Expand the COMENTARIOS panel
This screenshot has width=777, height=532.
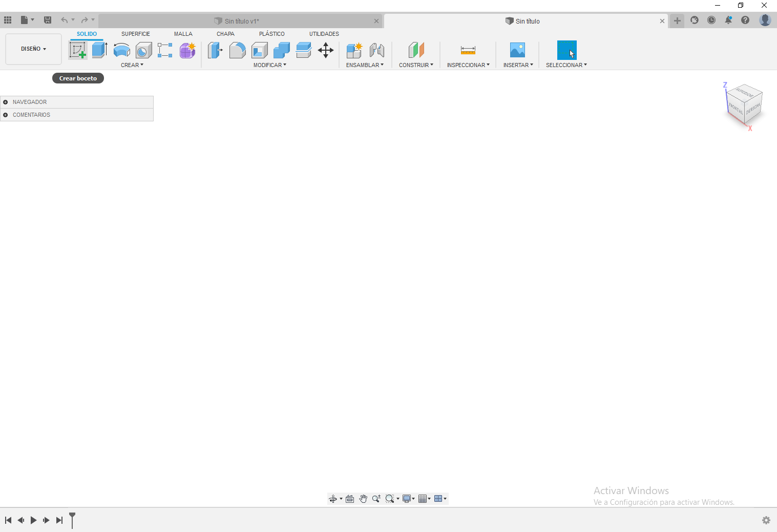pyautogui.click(x=6, y=115)
